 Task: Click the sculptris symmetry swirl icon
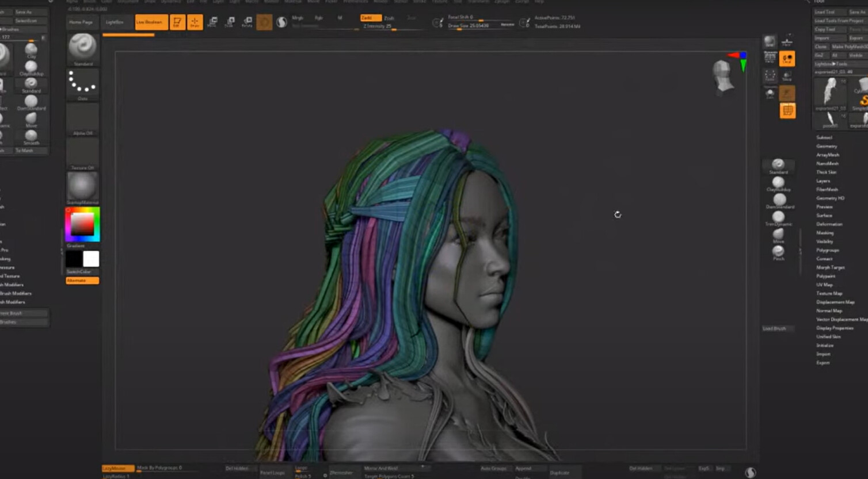pos(281,22)
